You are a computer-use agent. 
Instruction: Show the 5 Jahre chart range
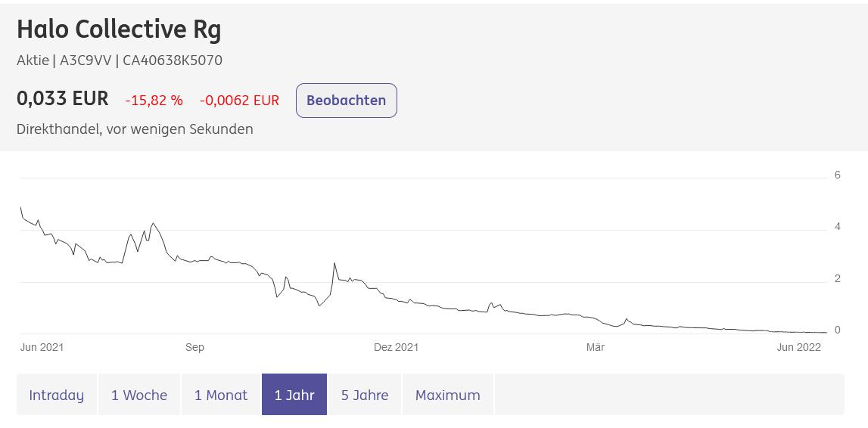tap(365, 395)
